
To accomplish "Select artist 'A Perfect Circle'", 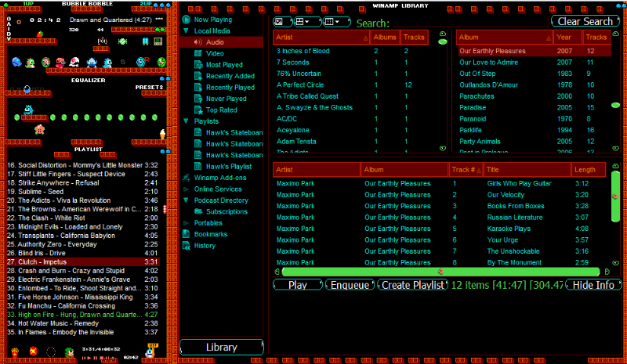I will coord(300,85).
